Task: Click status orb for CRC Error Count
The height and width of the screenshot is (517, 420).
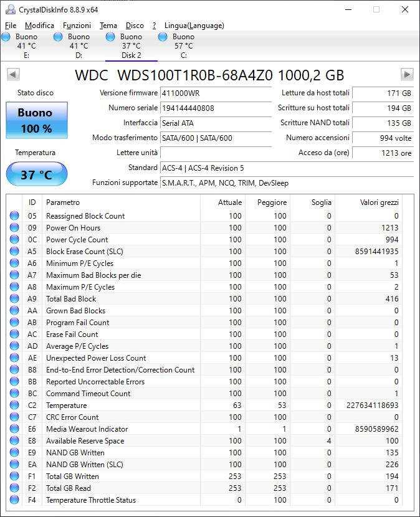Action: (14, 417)
